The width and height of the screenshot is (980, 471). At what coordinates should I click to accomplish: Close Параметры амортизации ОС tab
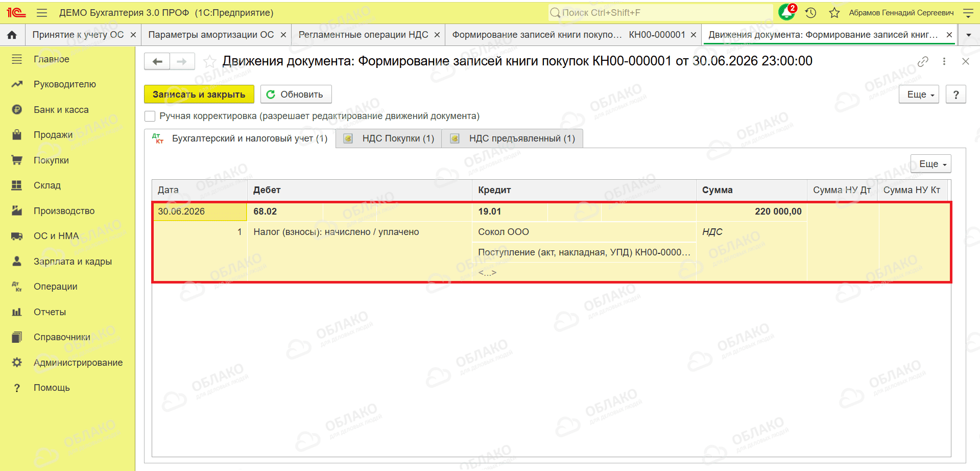283,35
